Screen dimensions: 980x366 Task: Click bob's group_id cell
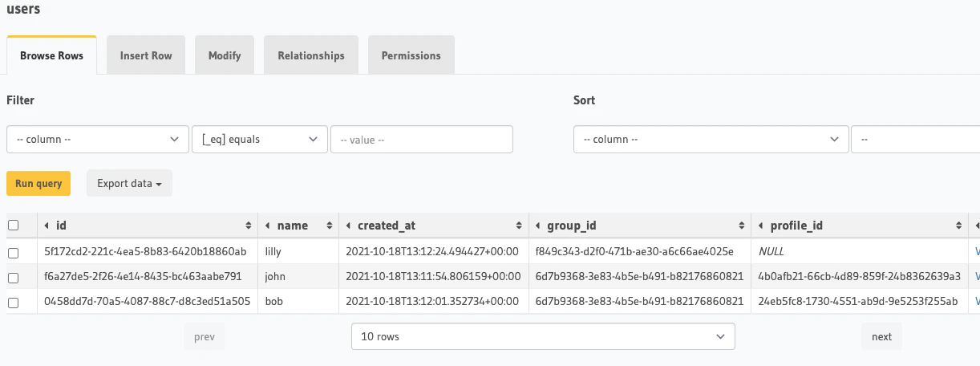639,302
